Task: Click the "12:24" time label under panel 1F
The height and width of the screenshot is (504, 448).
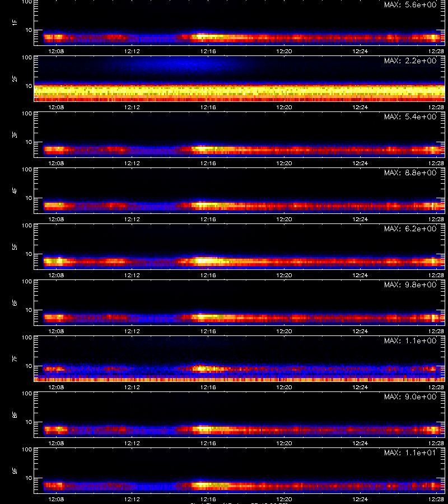Action: point(360,51)
